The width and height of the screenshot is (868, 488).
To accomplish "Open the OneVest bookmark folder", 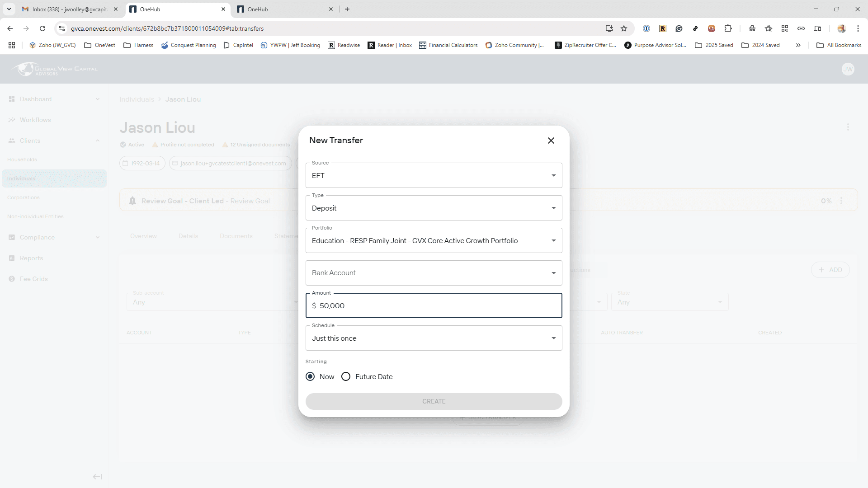I will click(x=99, y=45).
